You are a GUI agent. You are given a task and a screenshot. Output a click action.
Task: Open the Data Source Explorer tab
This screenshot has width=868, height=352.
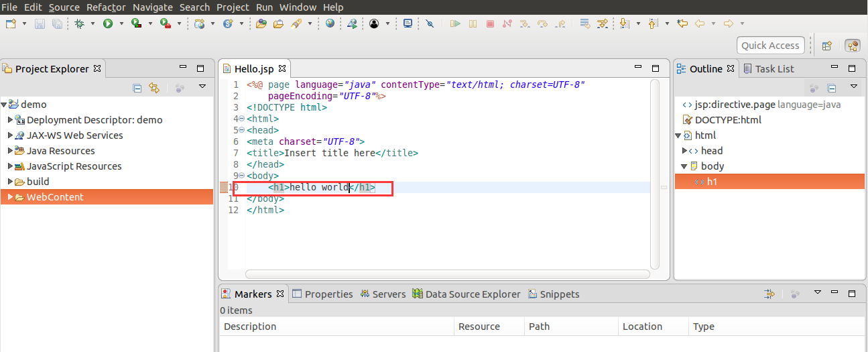[x=467, y=294]
